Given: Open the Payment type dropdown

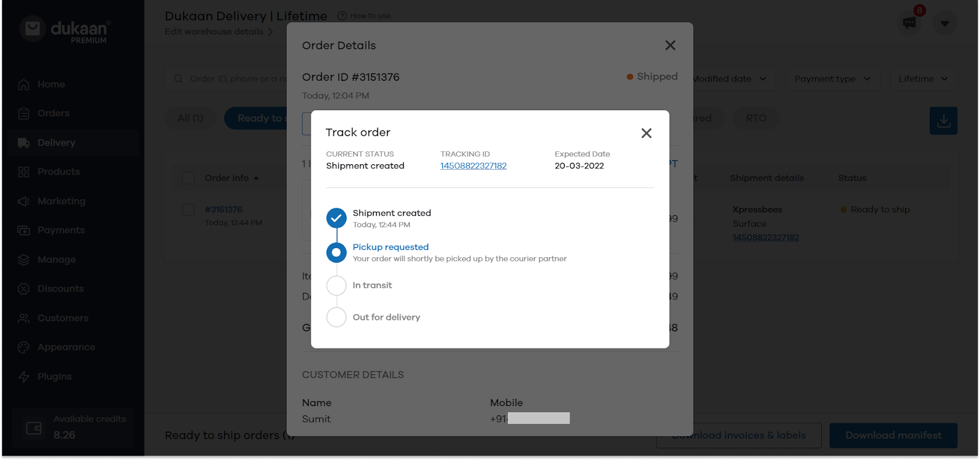Looking at the screenshot, I should pos(833,78).
